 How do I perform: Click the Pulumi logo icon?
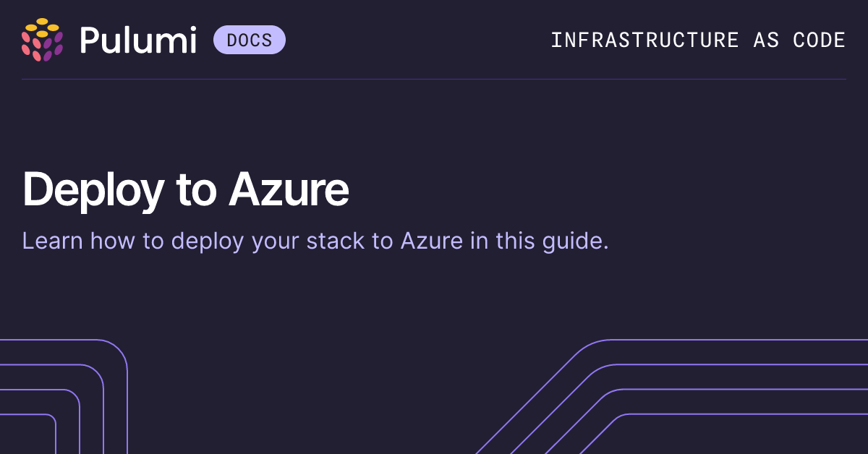click(43, 40)
